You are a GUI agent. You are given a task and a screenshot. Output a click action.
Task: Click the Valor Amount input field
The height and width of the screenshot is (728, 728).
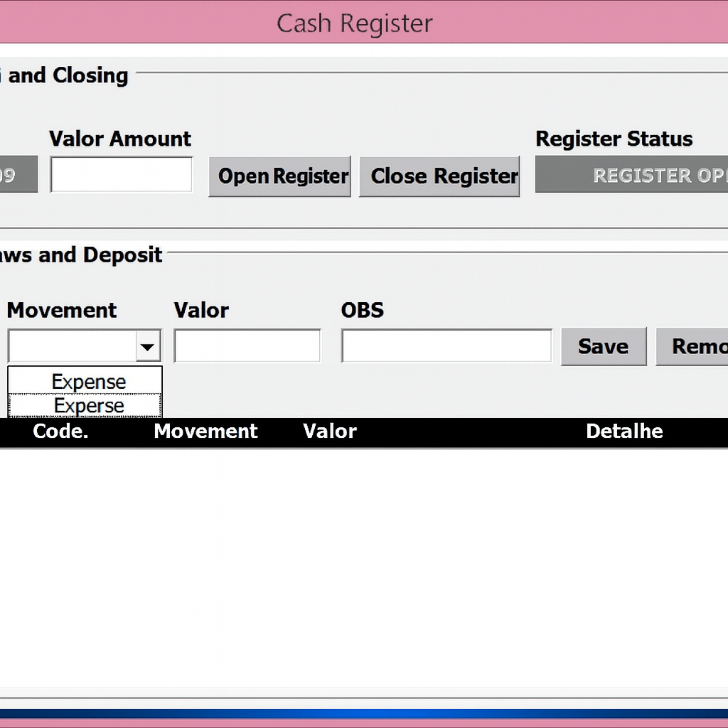tap(121, 175)
